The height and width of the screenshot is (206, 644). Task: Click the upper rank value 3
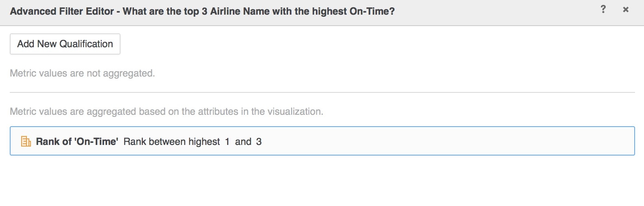tap(259, 141)
